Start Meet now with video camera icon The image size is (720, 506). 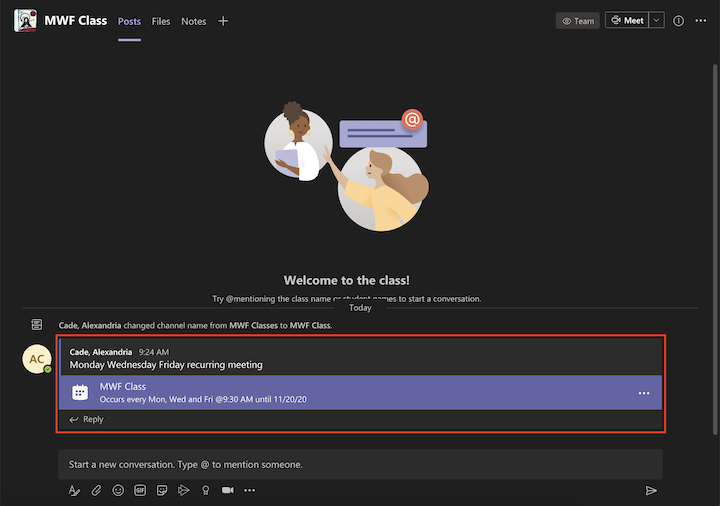click(x=228, y=490)
